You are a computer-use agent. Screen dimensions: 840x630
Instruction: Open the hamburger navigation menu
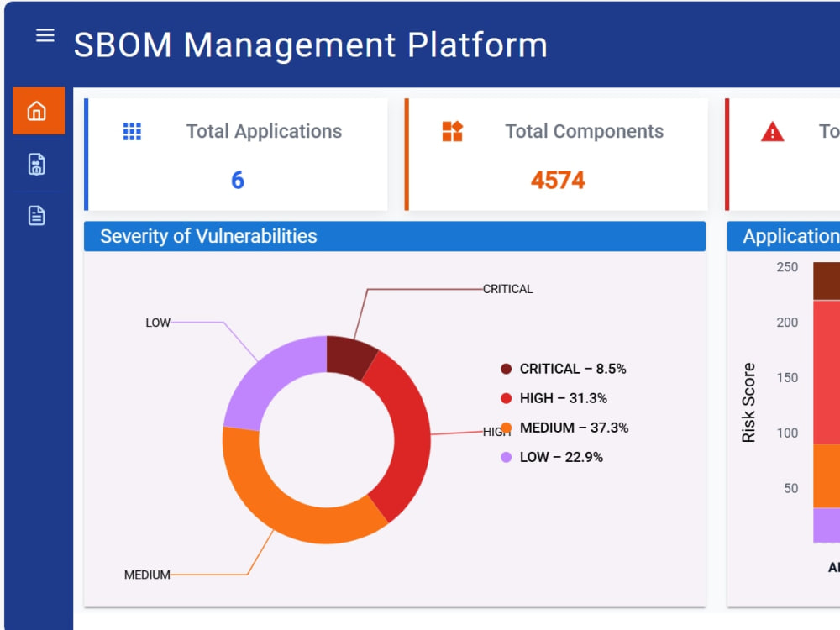[45, 35]
